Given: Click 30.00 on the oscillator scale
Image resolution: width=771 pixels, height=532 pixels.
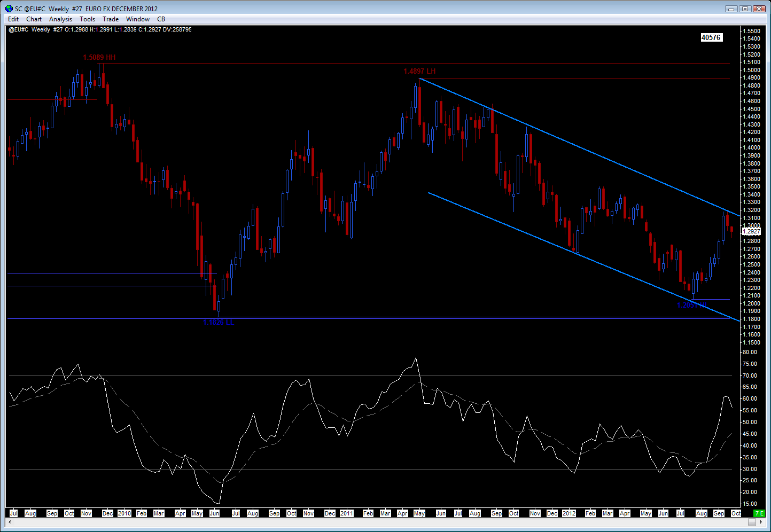Looking at the screenshot, I should 750,469.
